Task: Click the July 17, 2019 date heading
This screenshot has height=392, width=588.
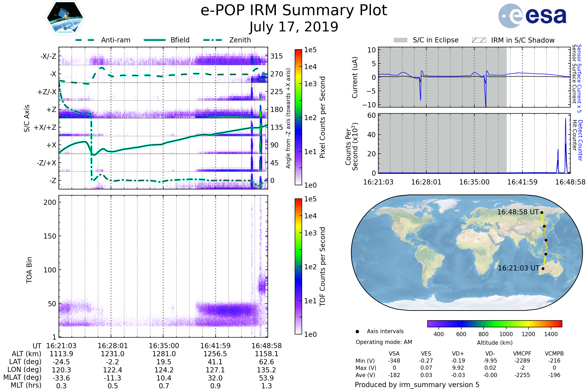Action: 294,27
